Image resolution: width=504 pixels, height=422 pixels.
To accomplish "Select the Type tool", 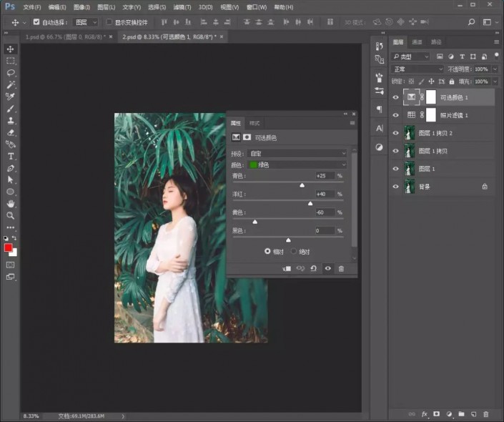I will (10, 156).
